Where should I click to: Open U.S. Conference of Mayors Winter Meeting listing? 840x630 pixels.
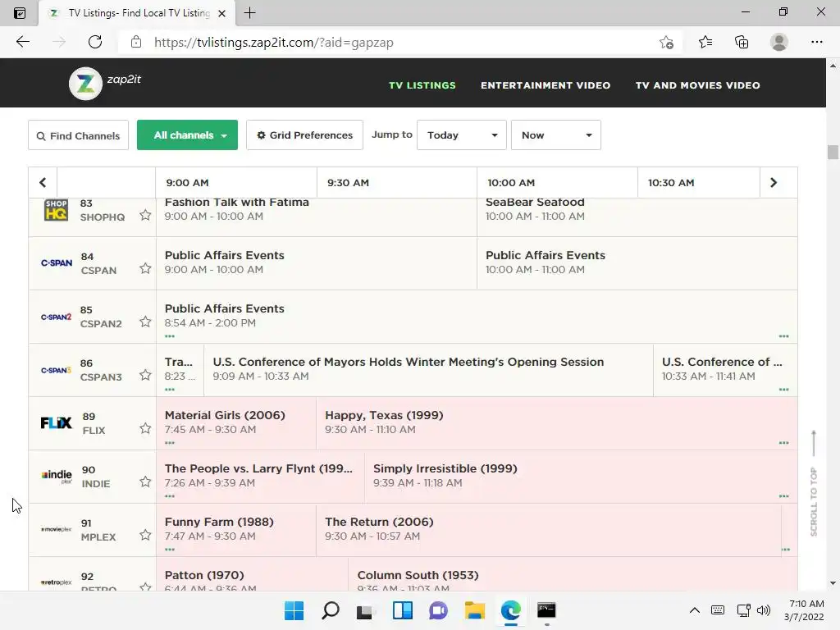428,370
